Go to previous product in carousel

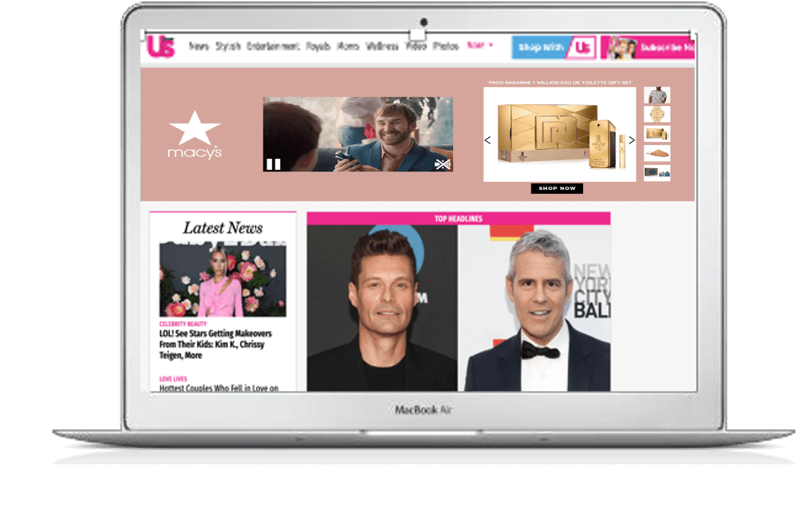(488, 140)
